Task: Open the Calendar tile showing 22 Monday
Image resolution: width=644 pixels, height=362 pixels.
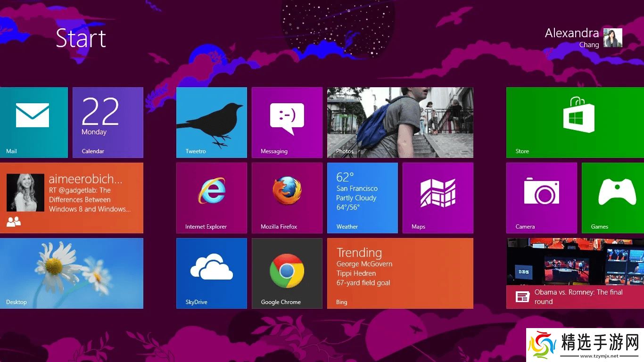Action: pos(107,122)
